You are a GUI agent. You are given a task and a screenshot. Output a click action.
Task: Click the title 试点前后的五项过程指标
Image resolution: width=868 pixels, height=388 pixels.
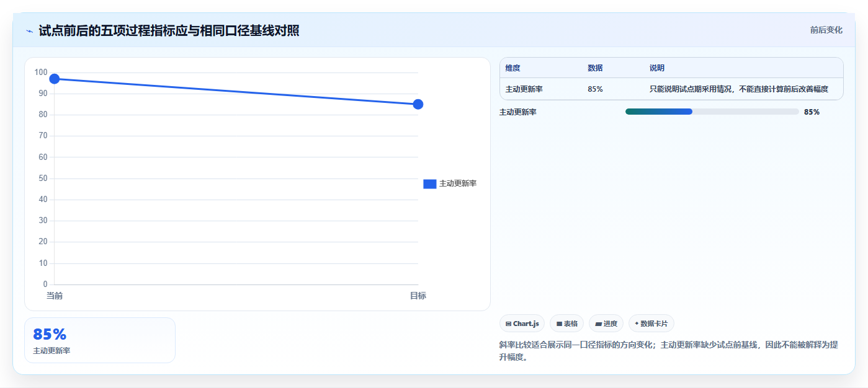tap(169, 30)
